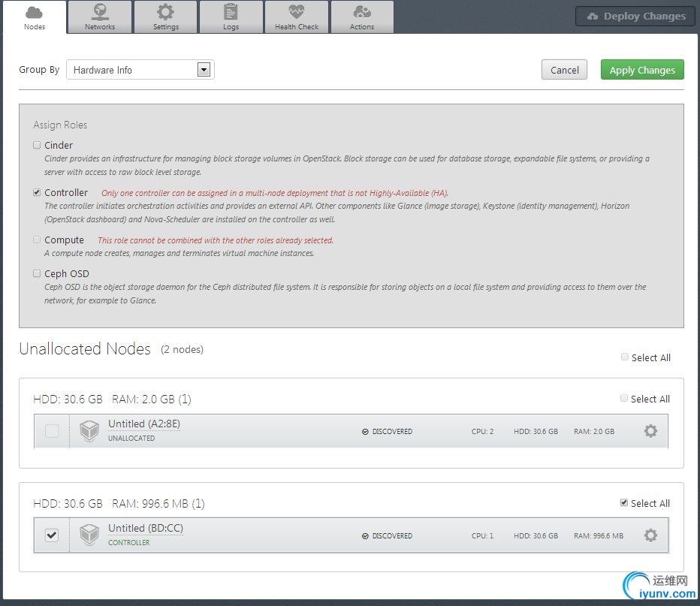Click the Logs tab clipboard icon
The width and height of the screenshot is (700, 606).
point(231,12)
